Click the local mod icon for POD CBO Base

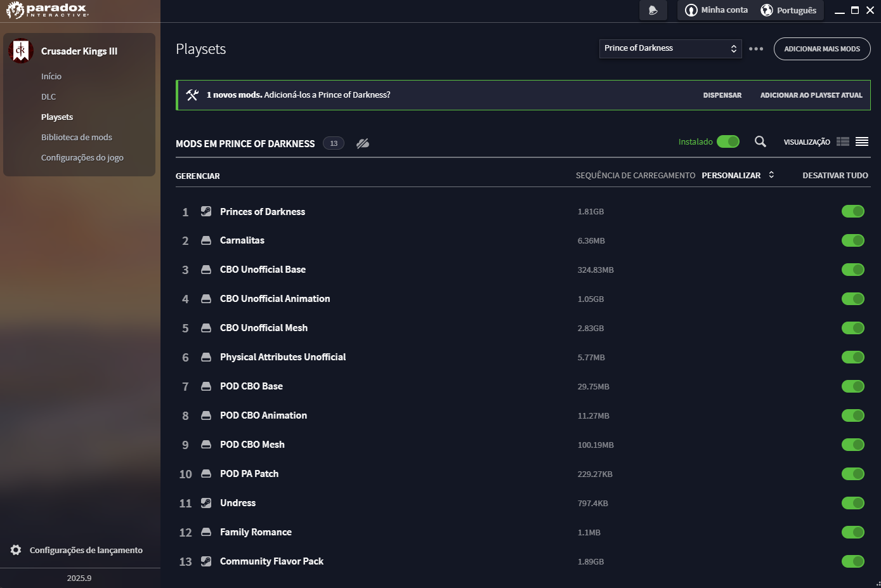click(206, 386)
